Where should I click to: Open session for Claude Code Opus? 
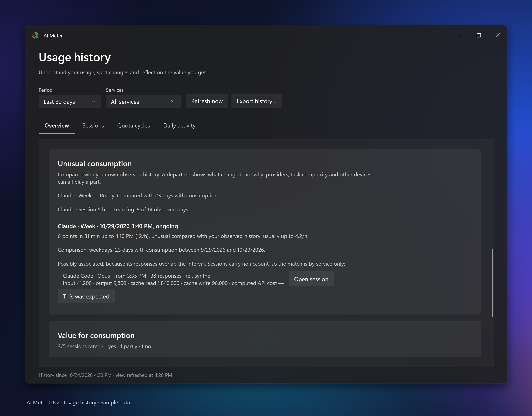(x=311, y=279)
